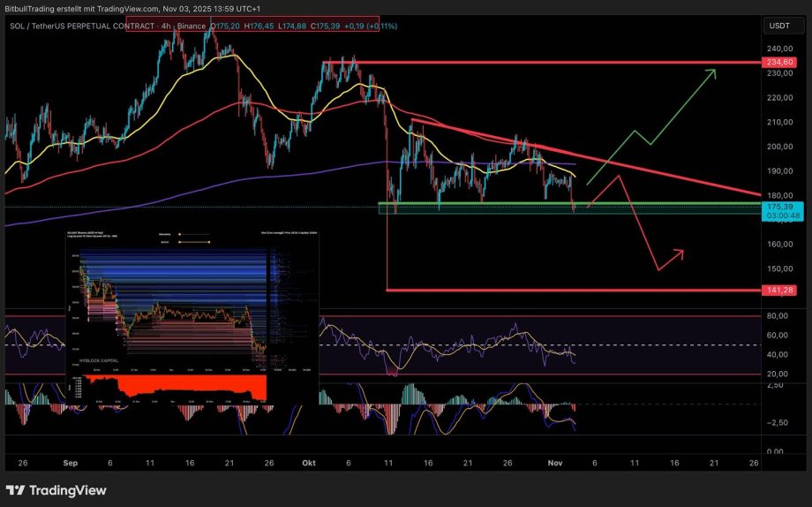
Task: Click the 210,00 price axis value
Action: click(780, 122)
